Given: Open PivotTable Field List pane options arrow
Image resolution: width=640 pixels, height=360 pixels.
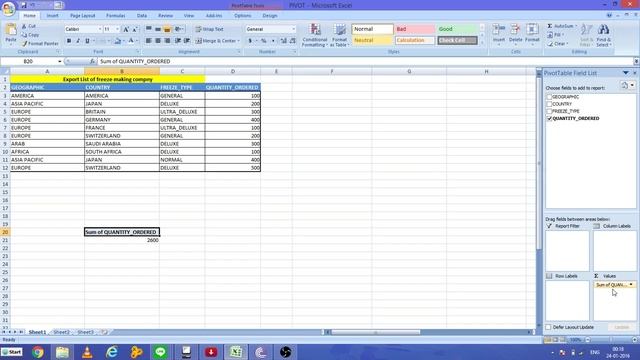Looking at the screenshot, I should coord(626,73).
